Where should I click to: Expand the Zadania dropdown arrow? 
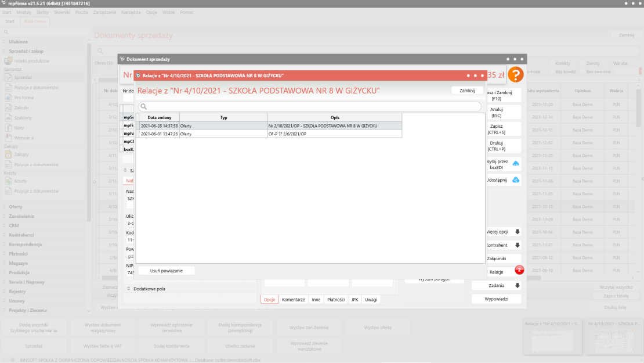517,286
